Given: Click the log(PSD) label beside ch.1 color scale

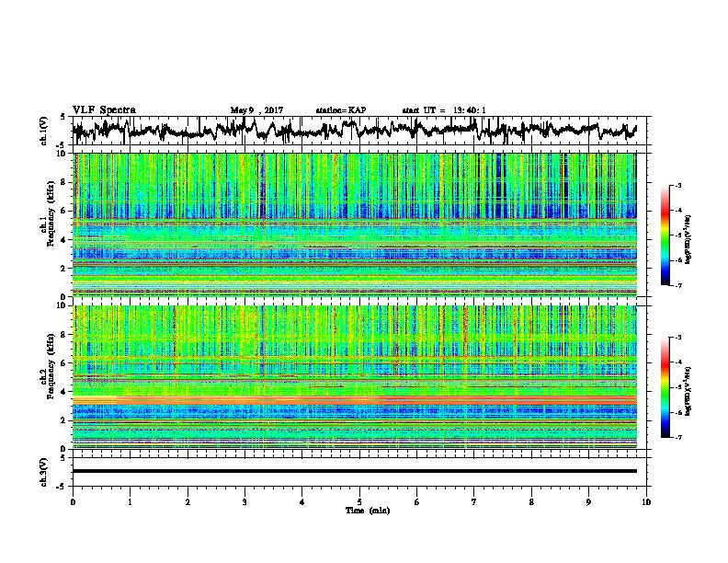Looking at the screenshot, I should pos(688,239).
